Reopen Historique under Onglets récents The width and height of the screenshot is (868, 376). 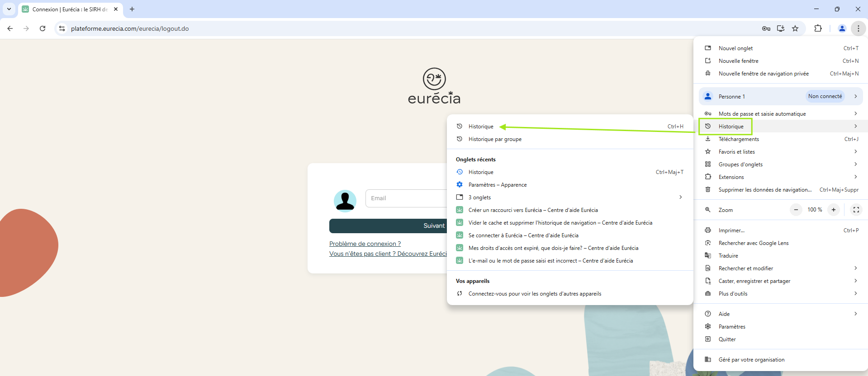click(x=570, y=172)
